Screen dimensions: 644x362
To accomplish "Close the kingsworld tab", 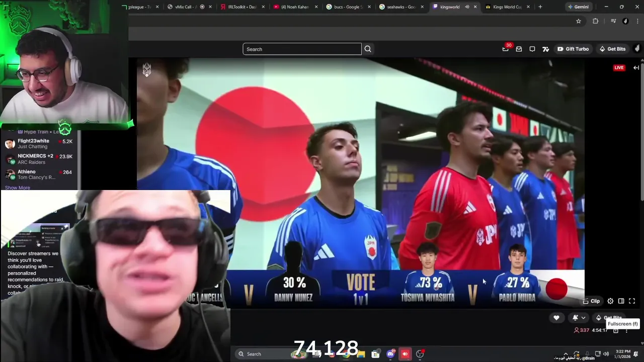I will point(475,7).
